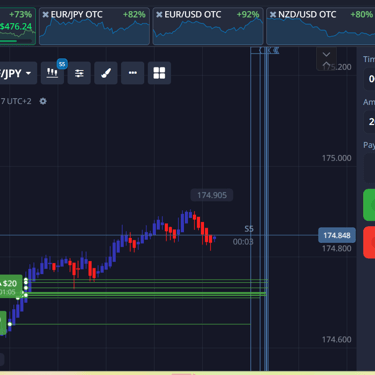375x375 pixels.
Task: Open the chart type candlestick settings
Action: [x=53, y=73]
